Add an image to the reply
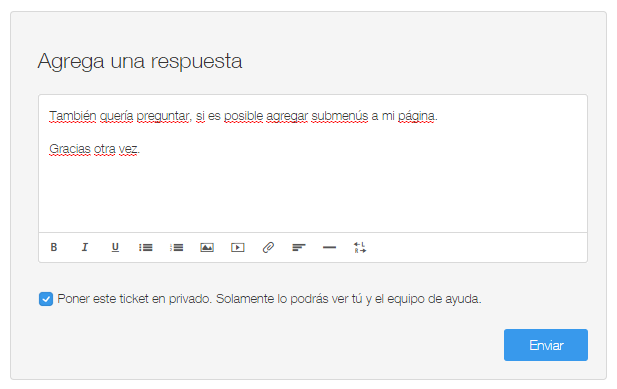Screen dimensions: 617x389 207,247
